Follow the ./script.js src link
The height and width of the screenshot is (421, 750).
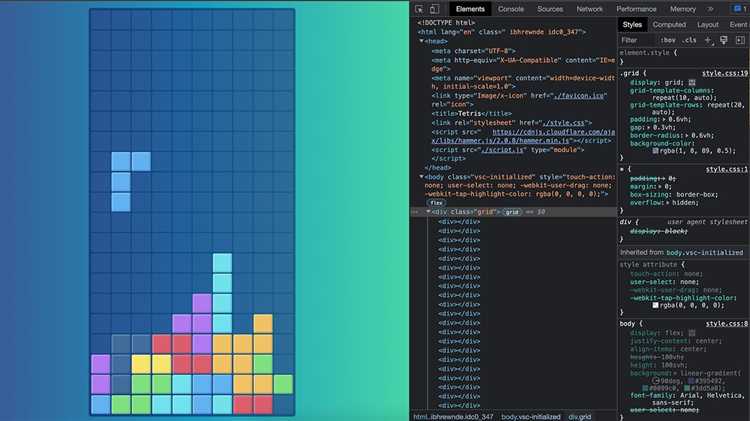pyautogui.click(x=502, y=150)
